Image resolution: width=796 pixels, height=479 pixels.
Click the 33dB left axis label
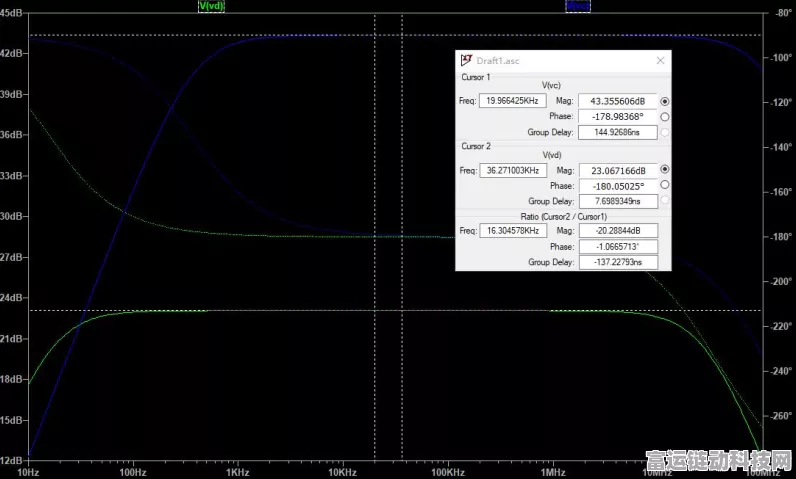(x=11, y=176)
